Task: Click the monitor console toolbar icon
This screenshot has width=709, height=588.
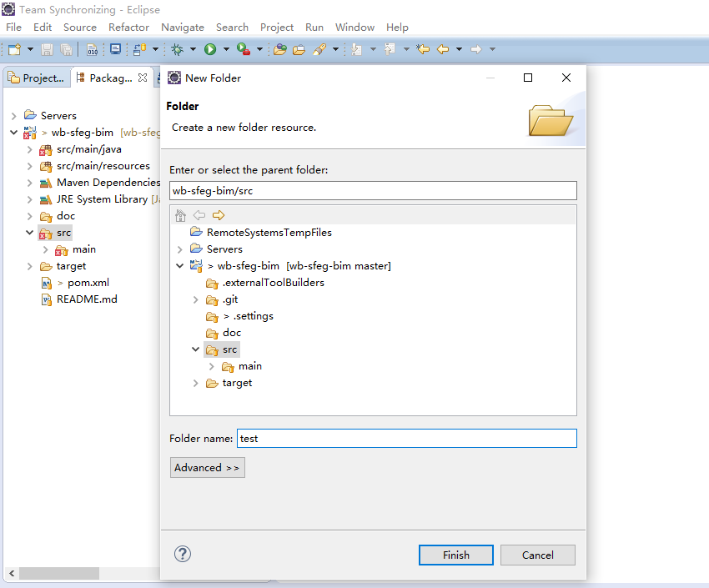Action: (115, 49)
